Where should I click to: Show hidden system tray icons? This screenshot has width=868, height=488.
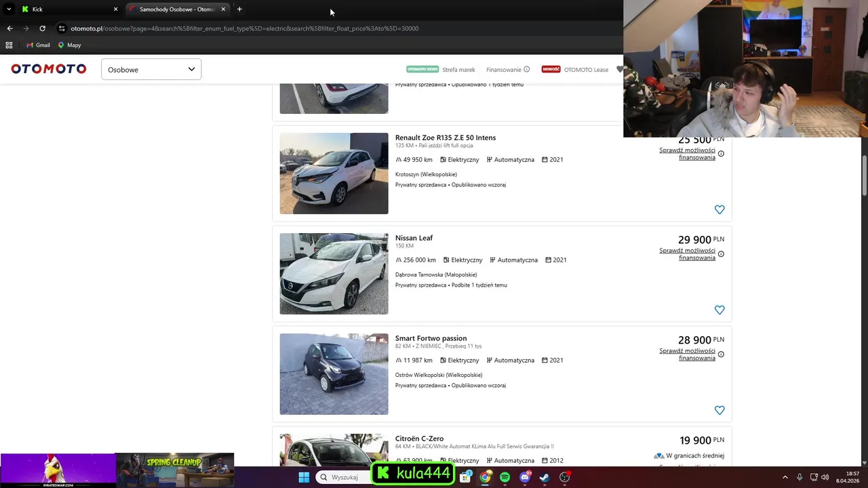tap(785, 477)
